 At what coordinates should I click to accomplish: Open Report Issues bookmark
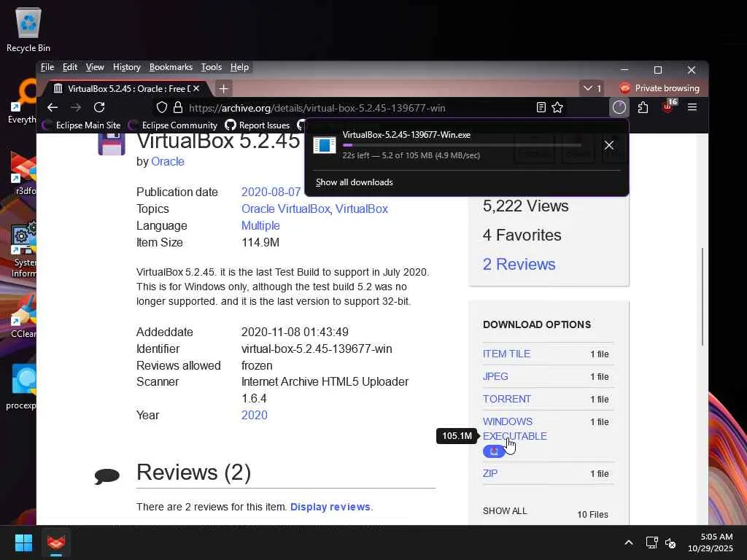pyautogui.click(x=258, y=125)
